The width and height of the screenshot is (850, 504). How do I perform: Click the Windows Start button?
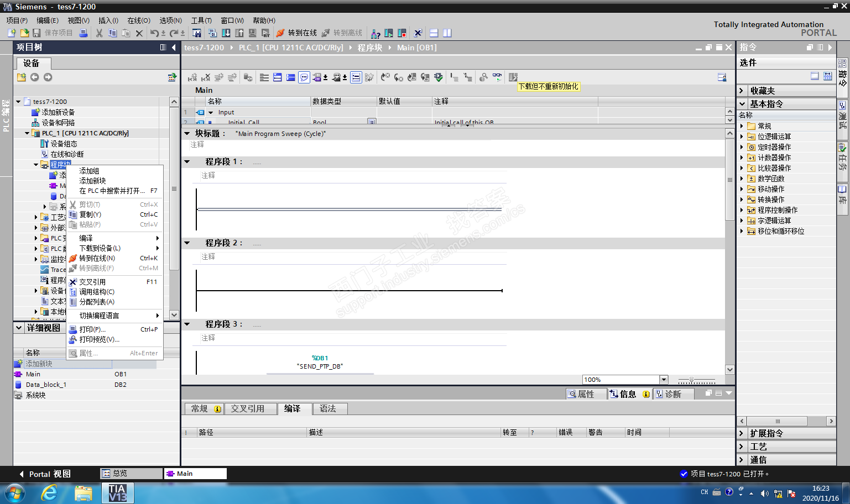click(14, 492)
